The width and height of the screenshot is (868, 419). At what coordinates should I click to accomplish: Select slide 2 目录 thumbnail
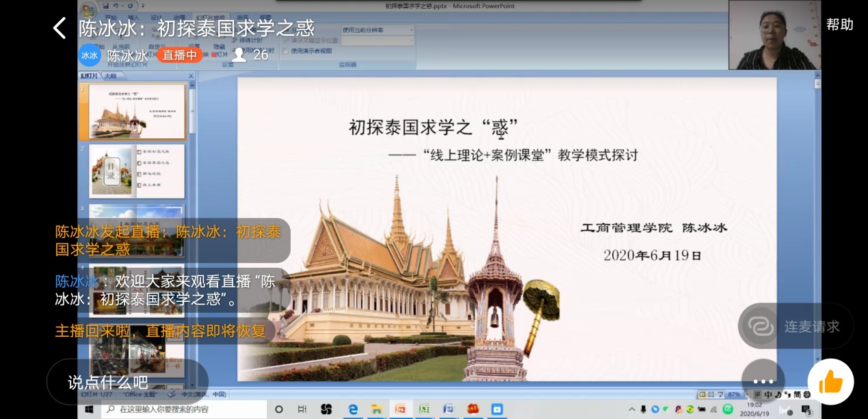pos(137,171)
